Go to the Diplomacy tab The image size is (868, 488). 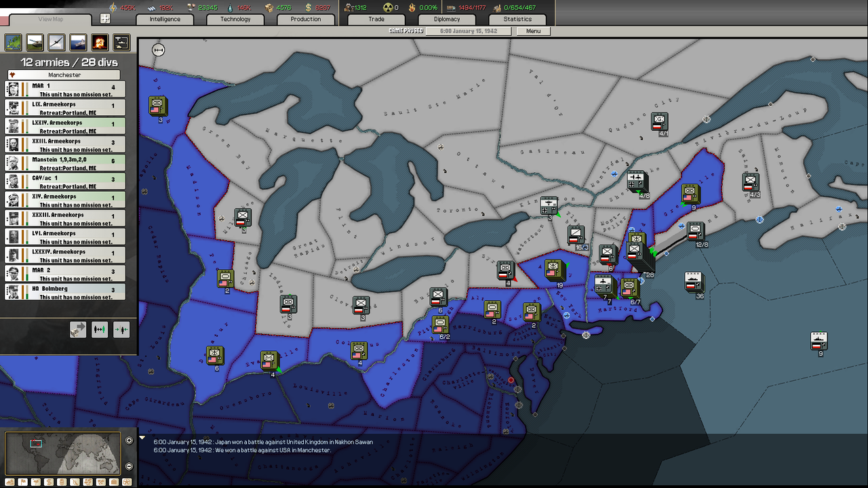click(447, 19)
